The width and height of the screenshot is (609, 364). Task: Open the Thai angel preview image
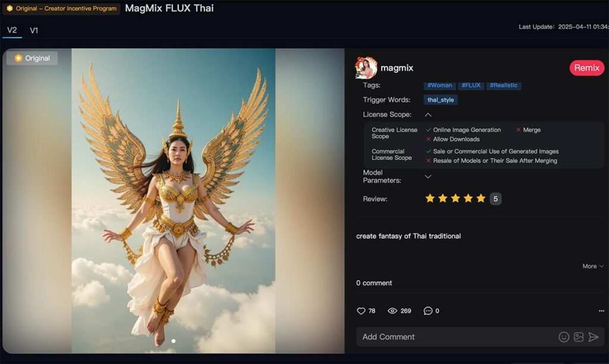point(173,201)
